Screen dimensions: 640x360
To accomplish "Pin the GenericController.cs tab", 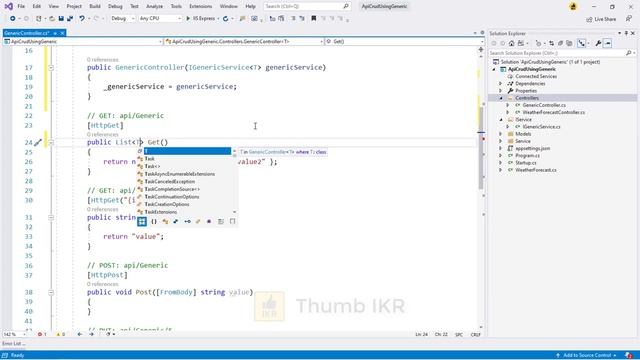I will (55, 33).
